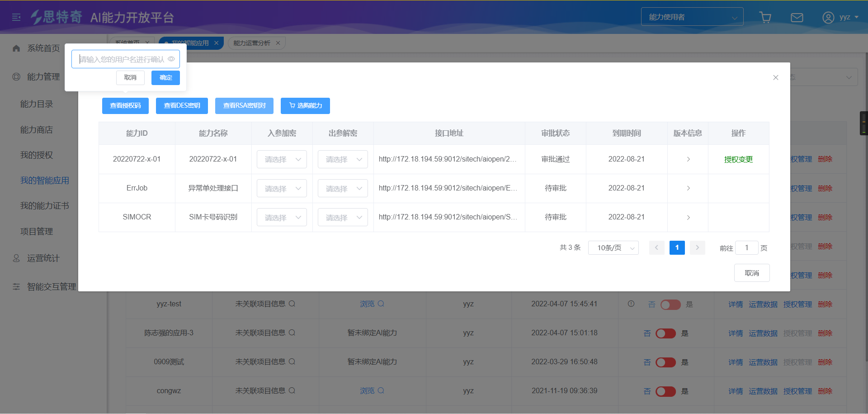Open 出参解密 dropdown for SIMOCR

[343, 217]
